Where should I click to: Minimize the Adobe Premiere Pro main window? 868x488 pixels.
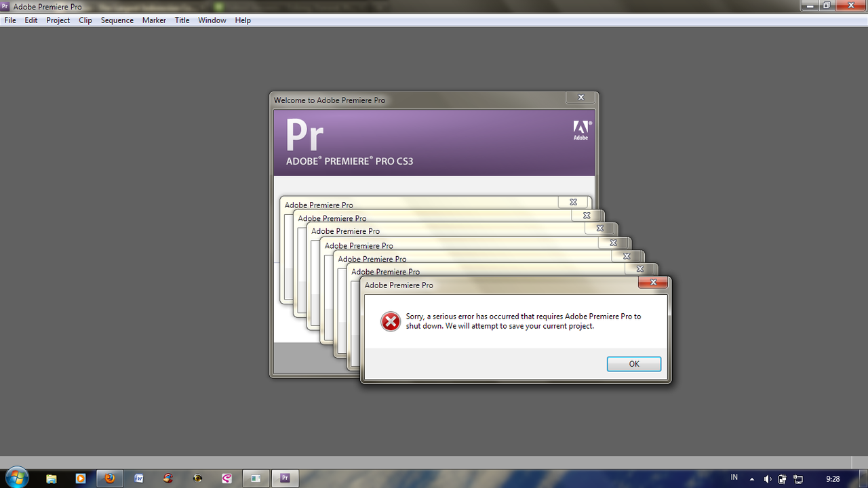pyautogui.click(x=810, y=5)
